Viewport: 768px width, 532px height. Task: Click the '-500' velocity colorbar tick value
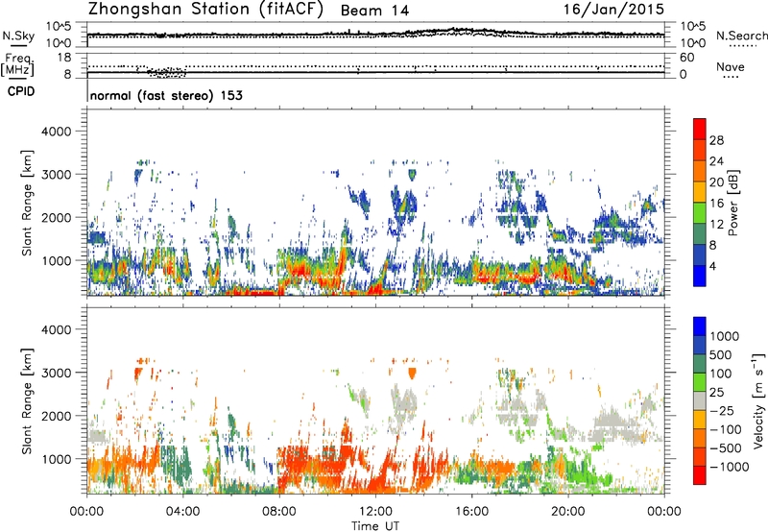tap(726, 448)
